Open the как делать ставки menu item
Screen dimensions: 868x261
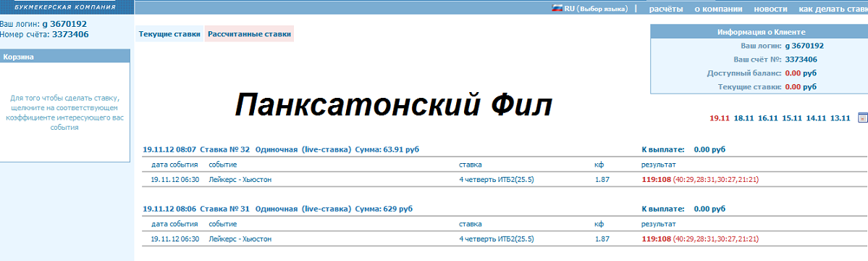pyautogui.click(x=833, y=9)
